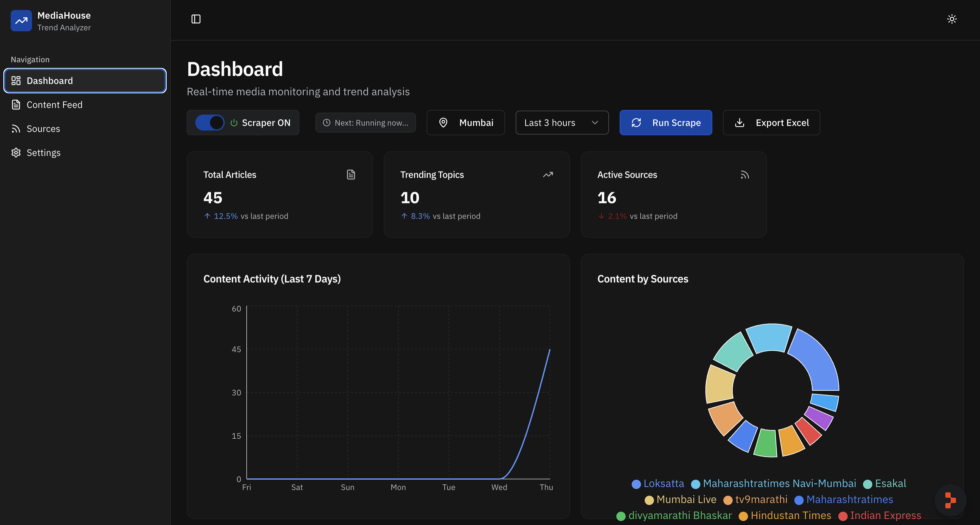
Task: Click the trend arrow icon on Trending Topics card
Action: coord(548,175)
